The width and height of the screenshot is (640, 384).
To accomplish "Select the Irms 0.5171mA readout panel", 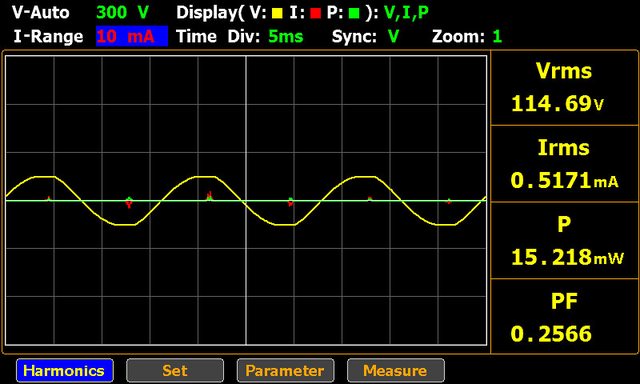I will click(x=564, y=164).
